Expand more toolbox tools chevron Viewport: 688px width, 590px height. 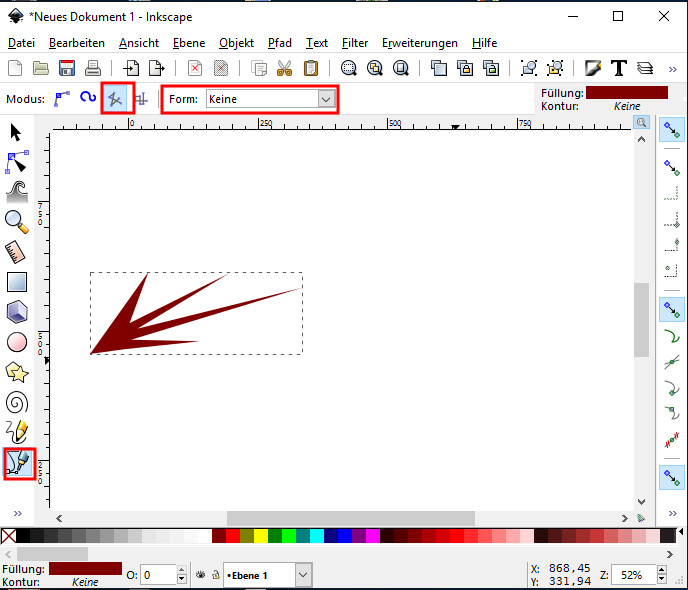[18, 513]
